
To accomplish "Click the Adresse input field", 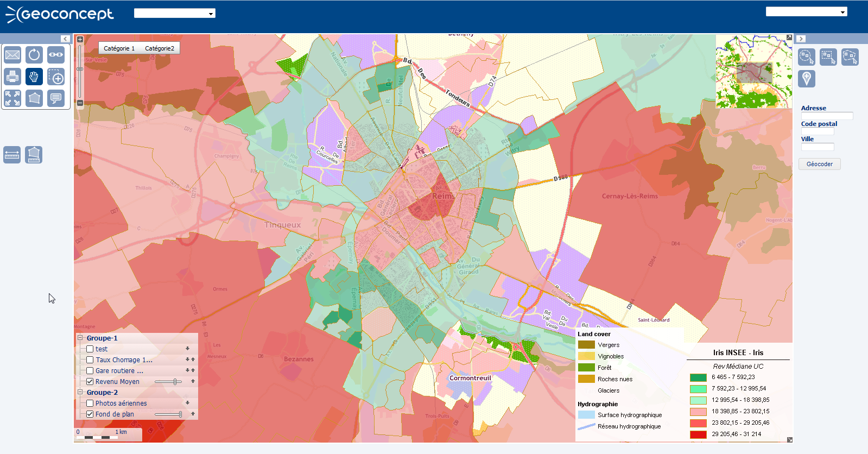I will [827, 116].
